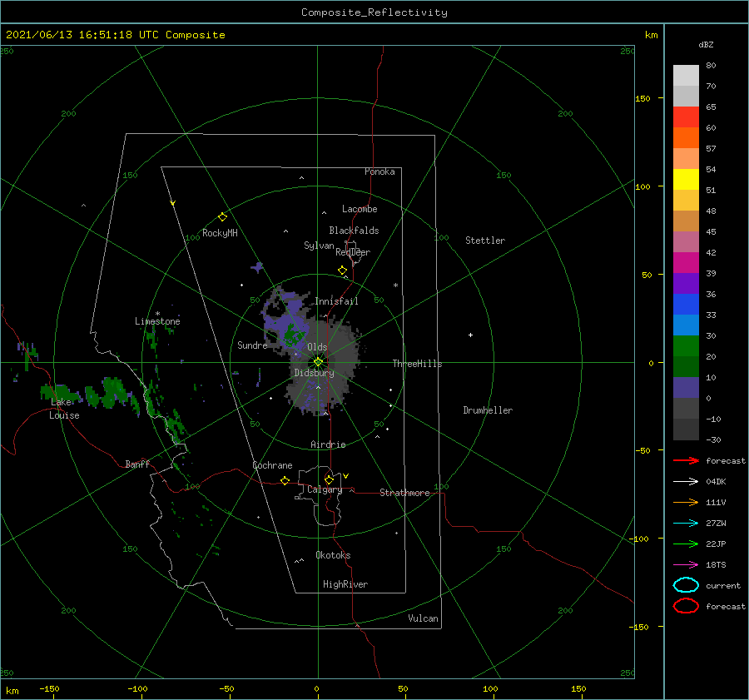The width and height of the screenshot is (749, 700).
Task: Click the red forecast arrow legend icon
Action: pyautogui.click(x=686, y=460)
